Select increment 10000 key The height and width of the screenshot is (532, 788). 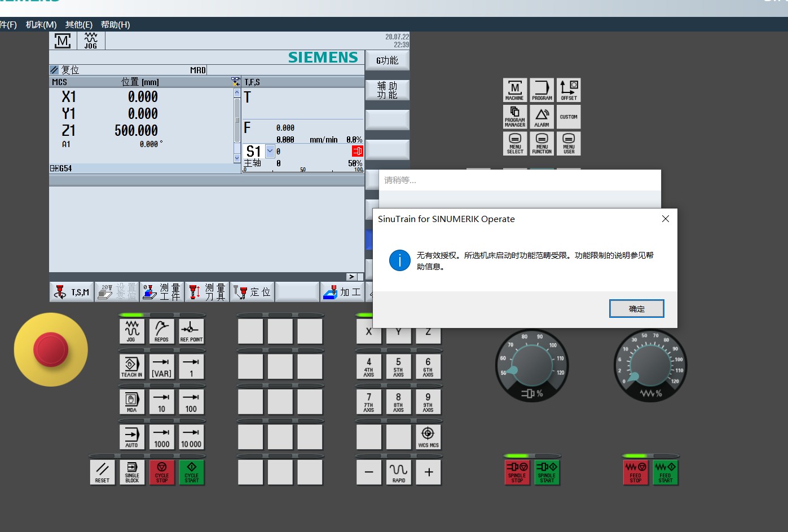tap(191, 437)
